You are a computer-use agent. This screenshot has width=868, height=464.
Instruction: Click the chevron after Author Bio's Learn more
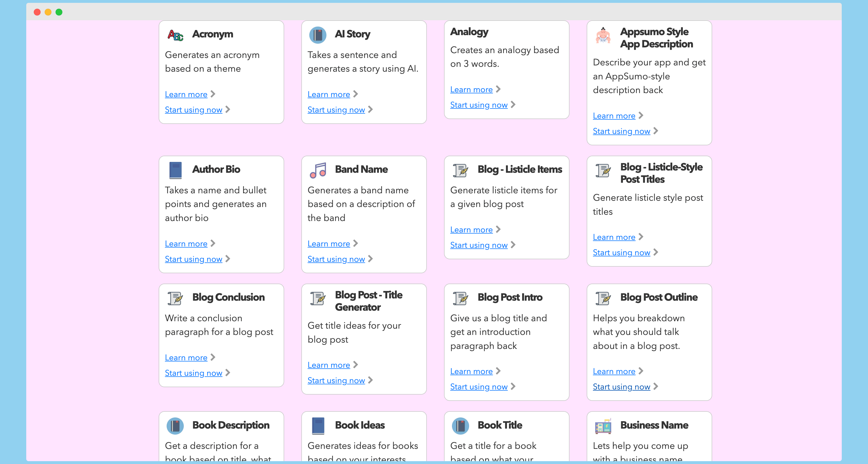point(213,244)
